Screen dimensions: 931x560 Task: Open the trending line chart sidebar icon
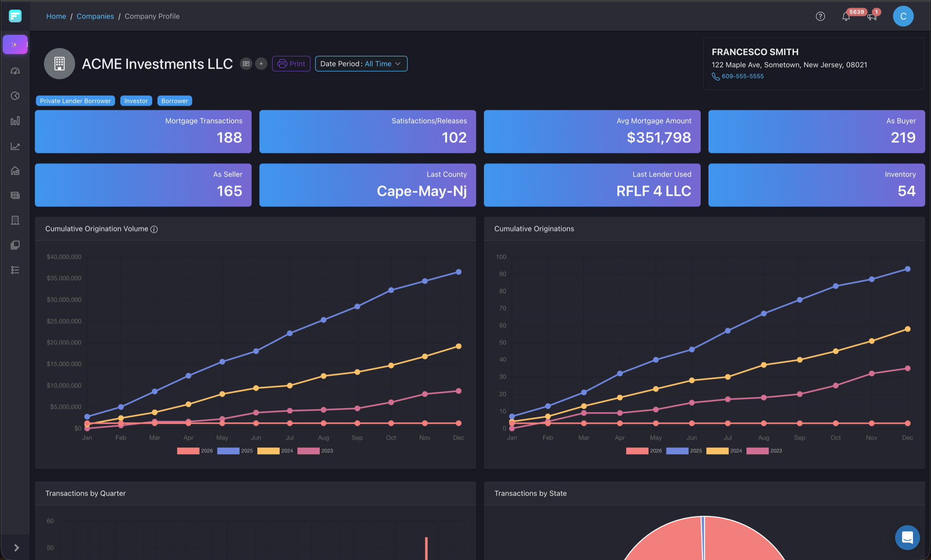15,146
